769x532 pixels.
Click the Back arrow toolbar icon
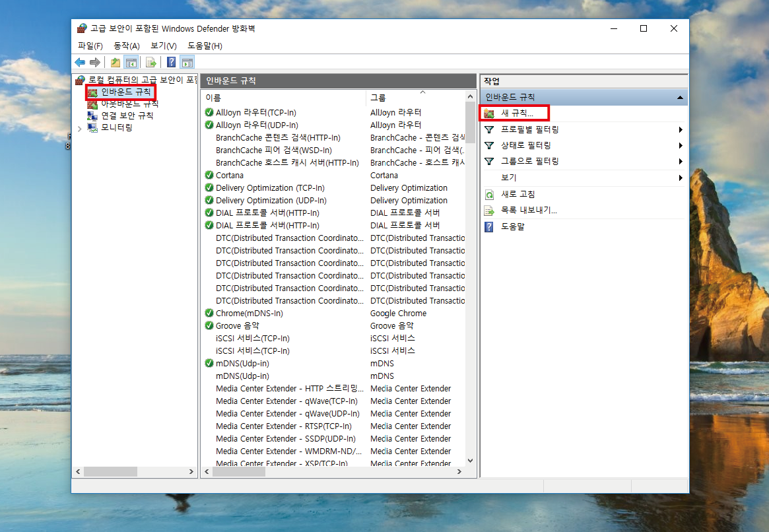(x=80, y=62)
